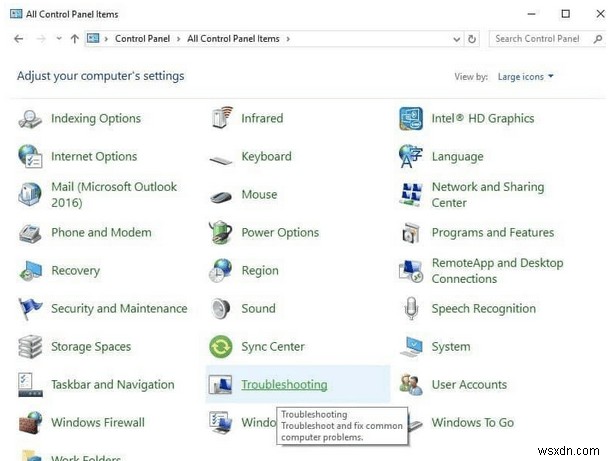611x461 pixels.
Task: Click the Troubleshooting link
Action: point(284,385)
